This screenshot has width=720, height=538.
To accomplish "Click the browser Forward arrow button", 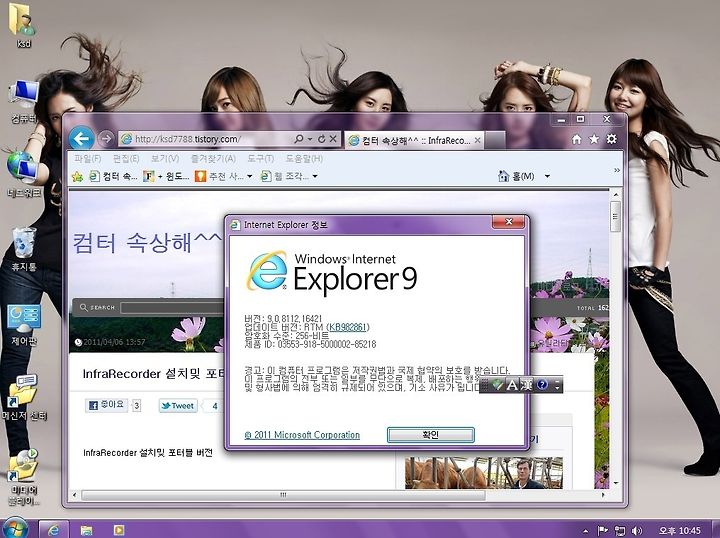I will (x=106, y=139).
